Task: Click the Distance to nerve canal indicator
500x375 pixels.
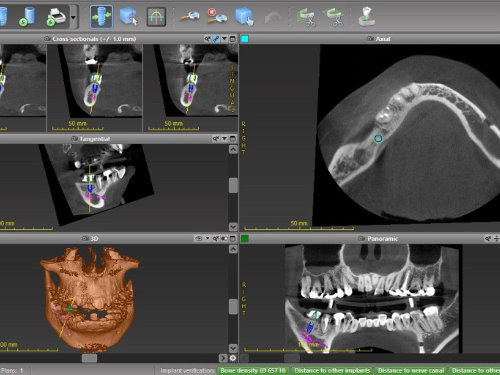Action: (x=411, y=371)
